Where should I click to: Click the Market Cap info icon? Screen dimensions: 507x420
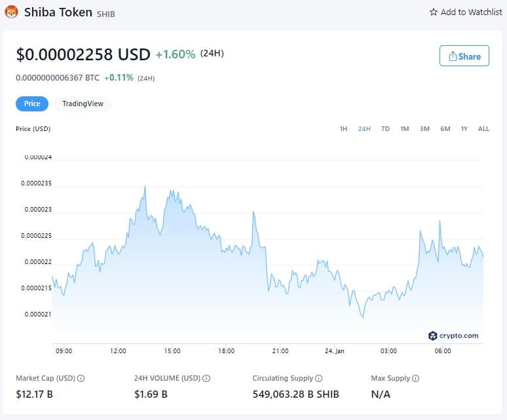pos(81,378)
